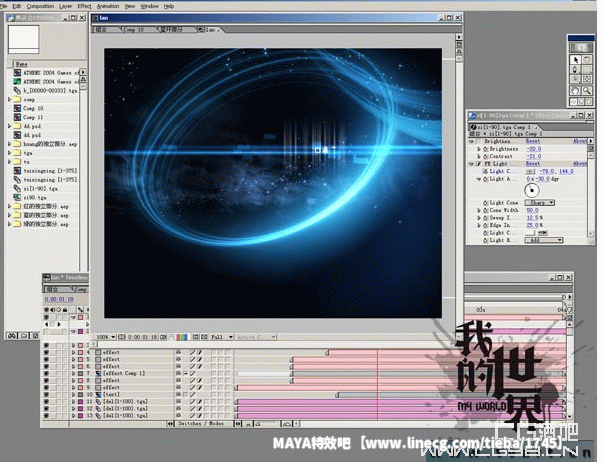Click layer 11 magenta label color swatch
604x462 pixels.
click(x=81, y=402)
